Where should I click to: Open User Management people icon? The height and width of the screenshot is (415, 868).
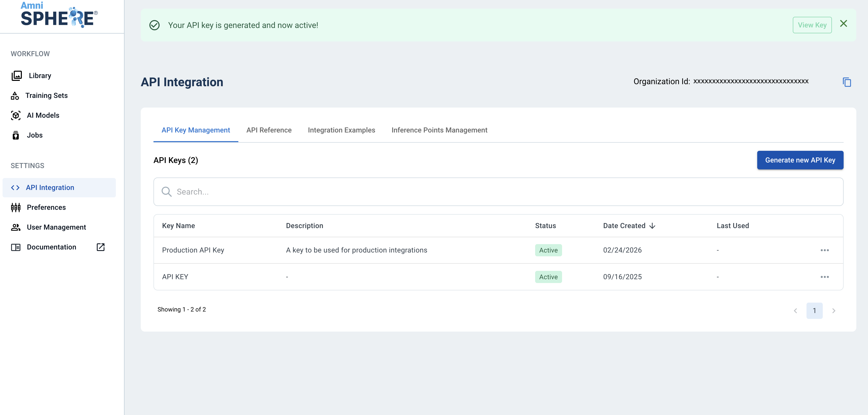pyautogui.click(x=15, y=227)
